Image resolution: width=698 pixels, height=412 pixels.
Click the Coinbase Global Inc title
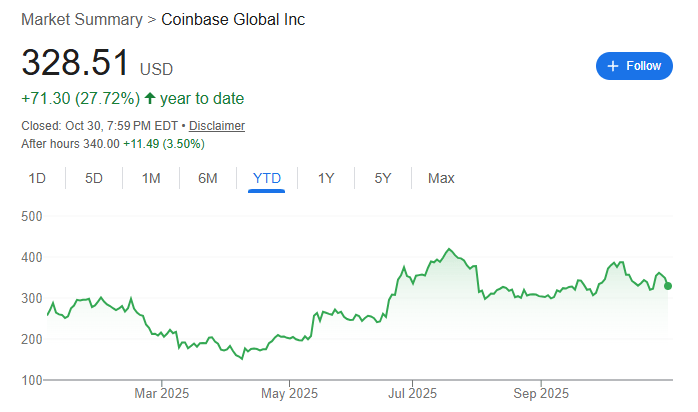(x=234, y=19)
